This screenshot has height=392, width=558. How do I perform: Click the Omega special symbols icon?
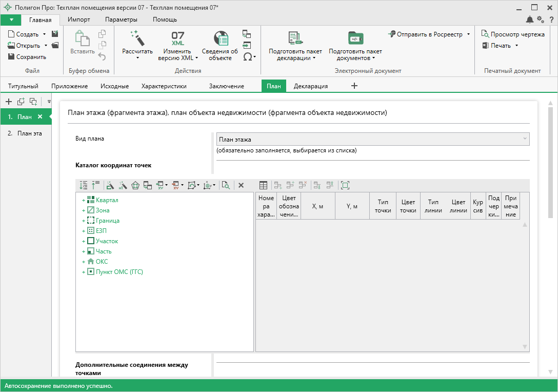tap(248, 57)
